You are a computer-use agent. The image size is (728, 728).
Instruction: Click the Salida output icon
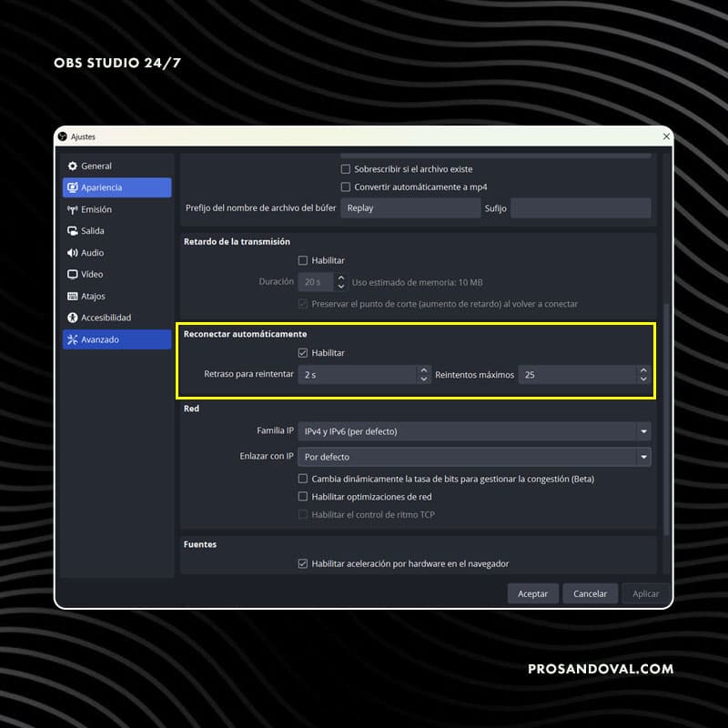(73, 231)
